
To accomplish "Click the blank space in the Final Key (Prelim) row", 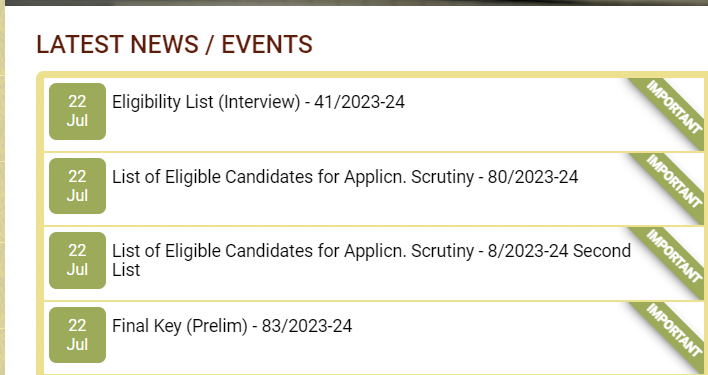I will 361,354.
